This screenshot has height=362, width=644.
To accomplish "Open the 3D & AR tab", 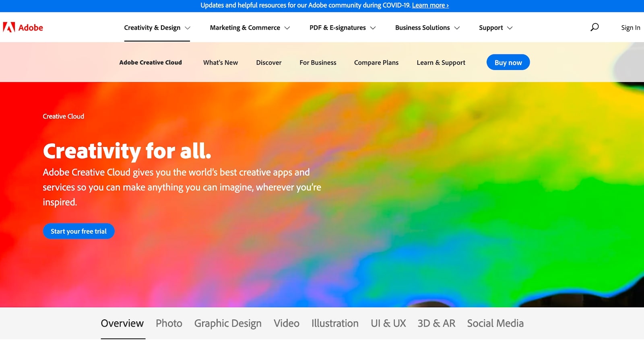I will point(436,323).
